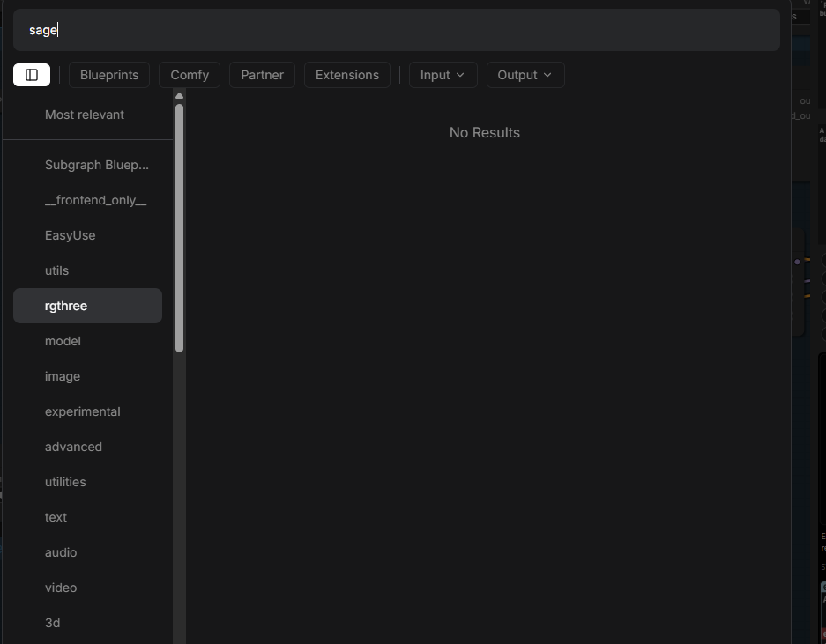Toggle the category sidebar panel icon
This screenshot has width=826, height=644.
click(32, 75)
